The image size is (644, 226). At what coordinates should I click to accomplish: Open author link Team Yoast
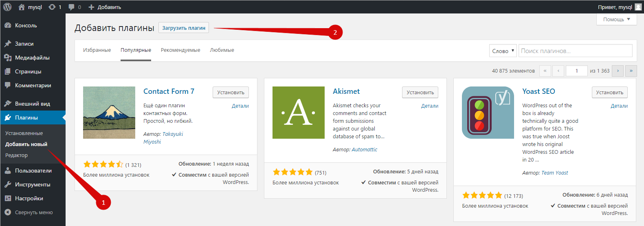(554, 173)
